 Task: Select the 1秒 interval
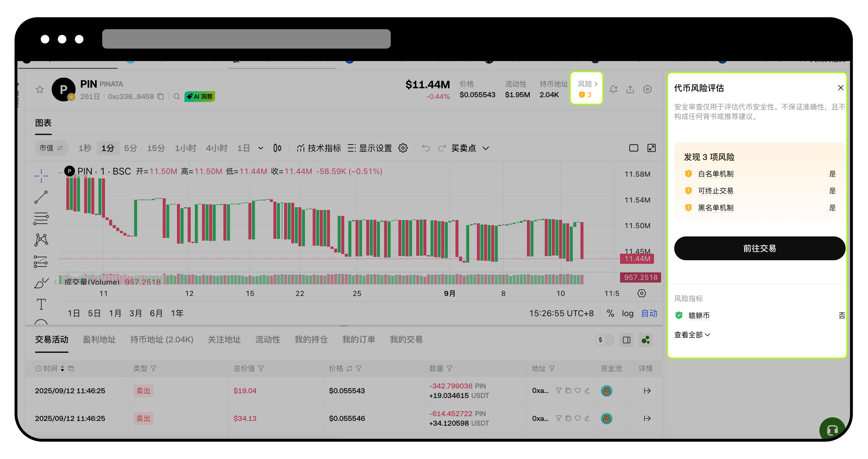coord(85,148)
